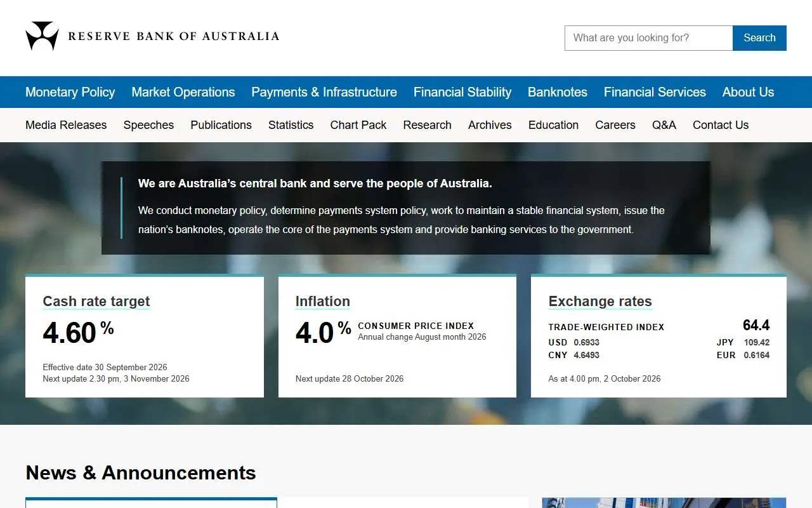Click the Reserve Bank of Australia logo

tap(152, 36)
